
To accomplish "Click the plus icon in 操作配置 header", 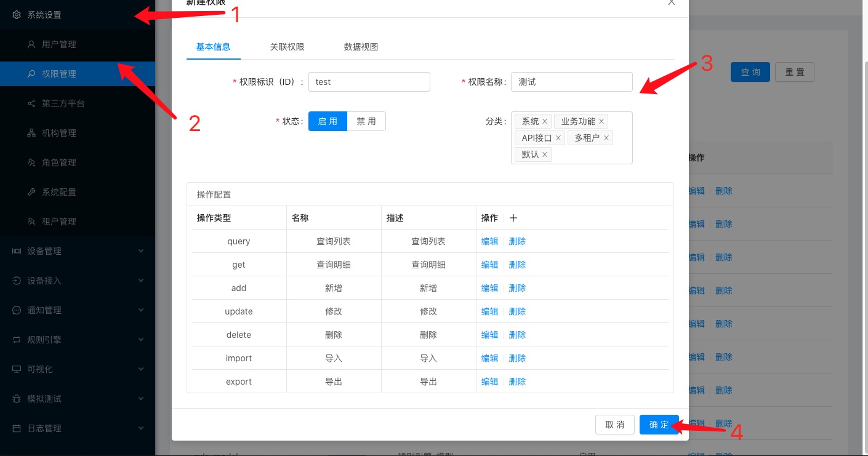I will point(513,218).
